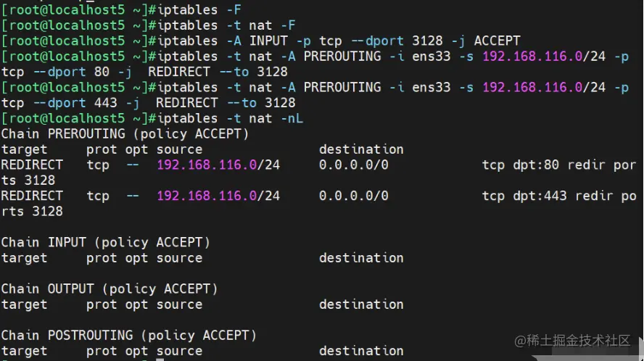644x361 pixels.
Task: Click "destination" header under Chain PREROUTING
Action: 361,149
